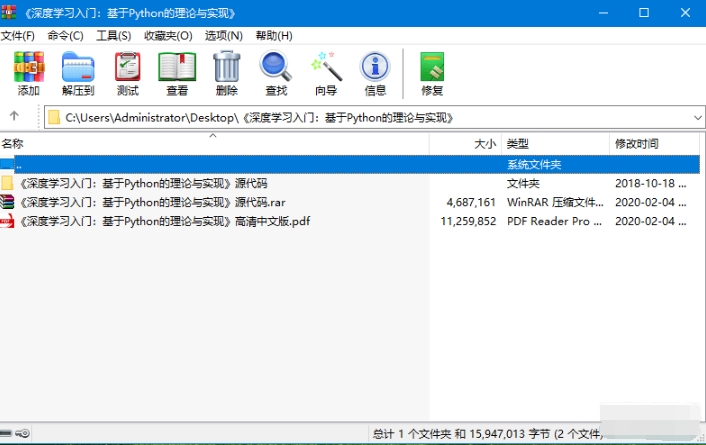This screenshot has height=445, width=706.
Task: Select the 源代码.rar file name
Action: click(152, 202)
